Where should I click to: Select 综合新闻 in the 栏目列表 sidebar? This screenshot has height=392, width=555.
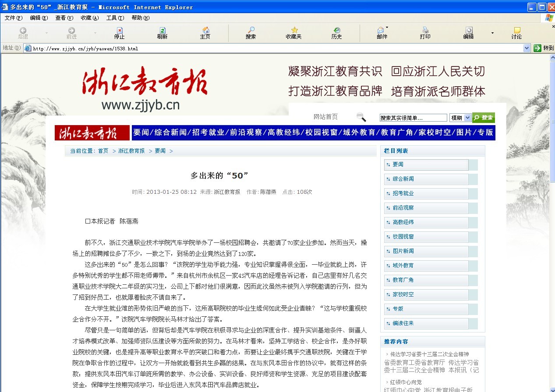point(426,179)
